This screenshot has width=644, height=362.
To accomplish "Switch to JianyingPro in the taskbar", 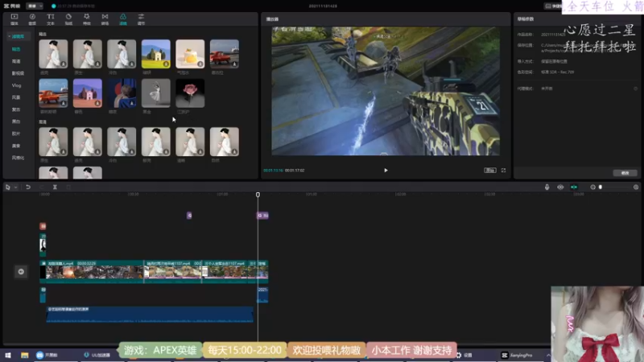I will pos(518,355).
